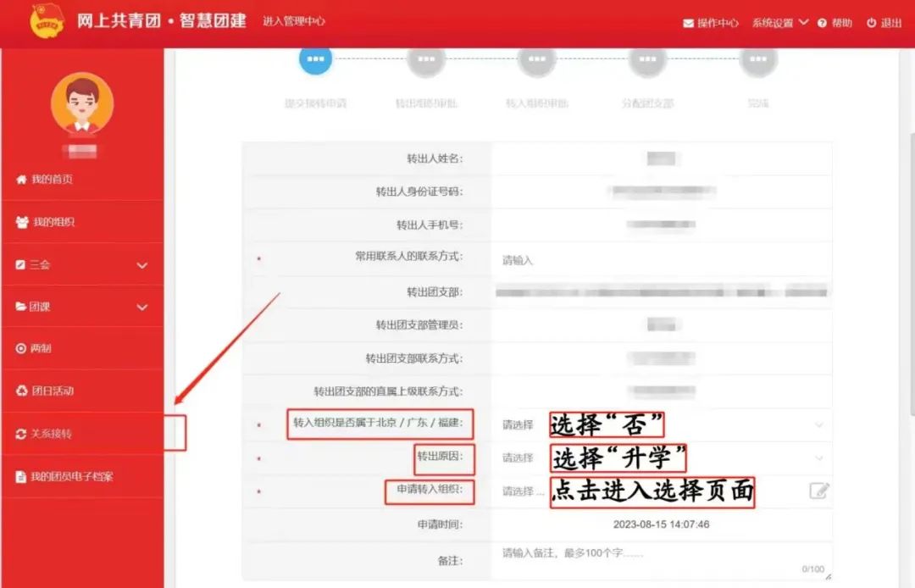Open 我的首页 from the sidebar

pos(53,180)
